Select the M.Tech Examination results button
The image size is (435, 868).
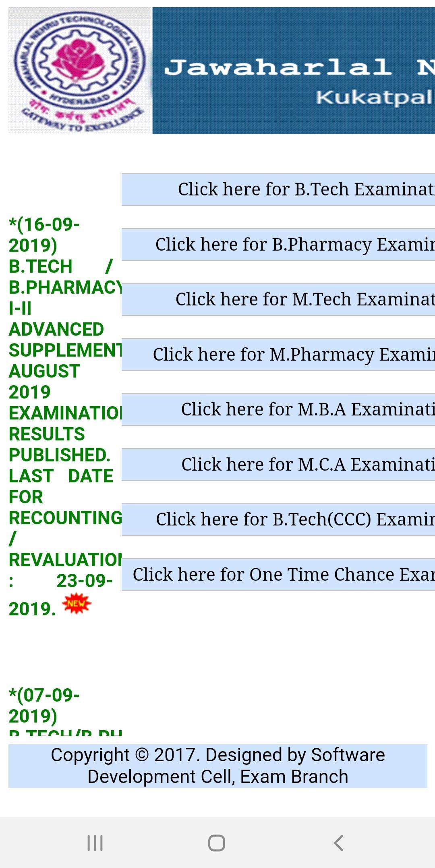point(279,299)
